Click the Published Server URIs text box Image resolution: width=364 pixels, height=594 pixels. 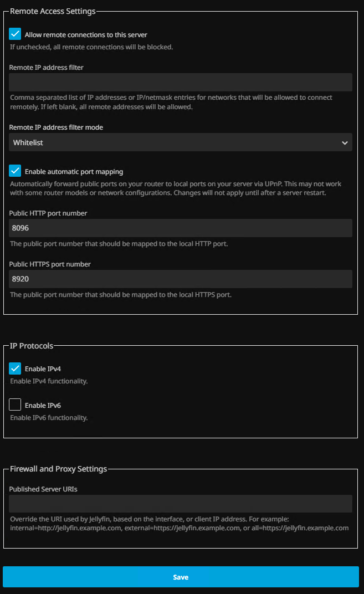[181, 504]
